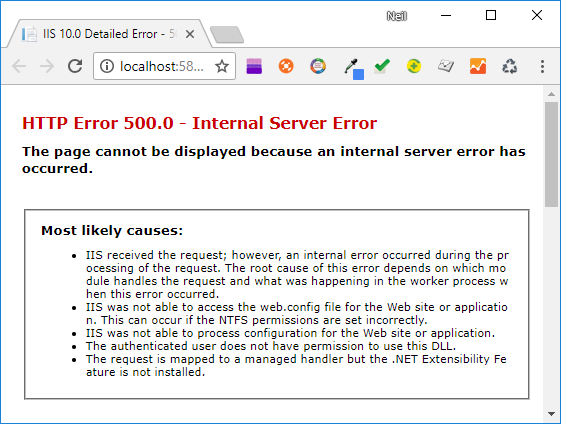
Task: Go back with the back arrow
Action: (x=19, y=66)
